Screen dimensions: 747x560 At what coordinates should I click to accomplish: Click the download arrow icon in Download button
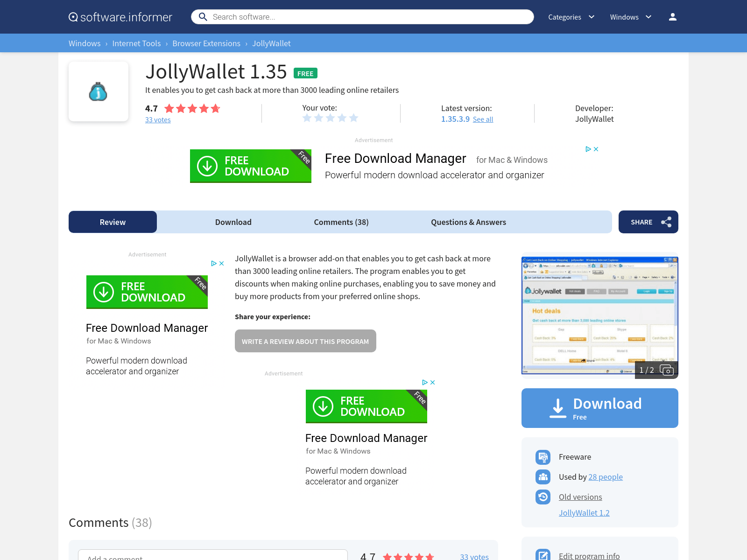tap(557, 408)
